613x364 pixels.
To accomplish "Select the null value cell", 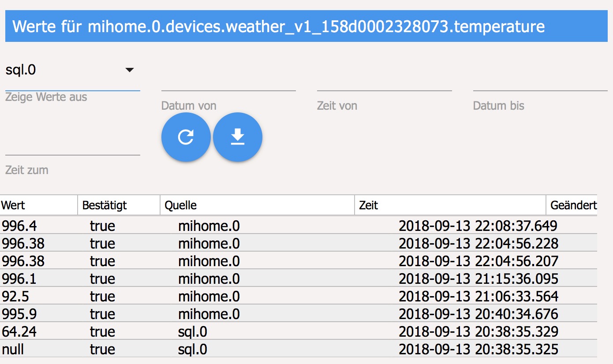I will coord(13,349).
